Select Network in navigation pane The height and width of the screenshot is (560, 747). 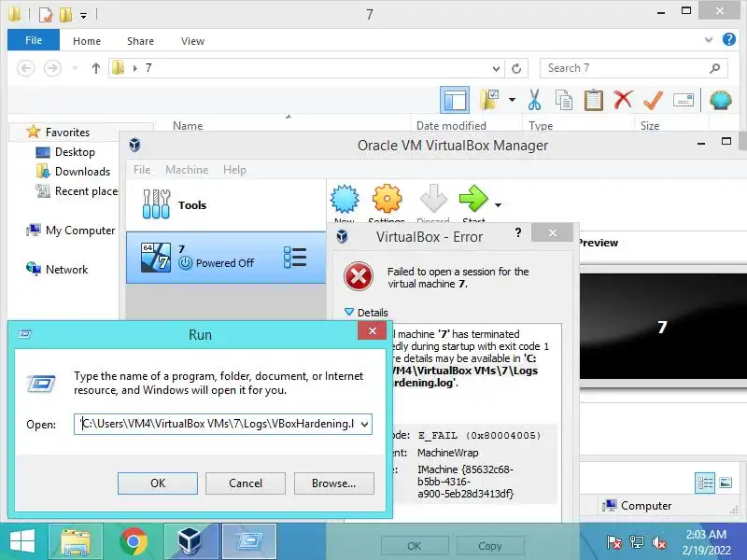(66, 270)
